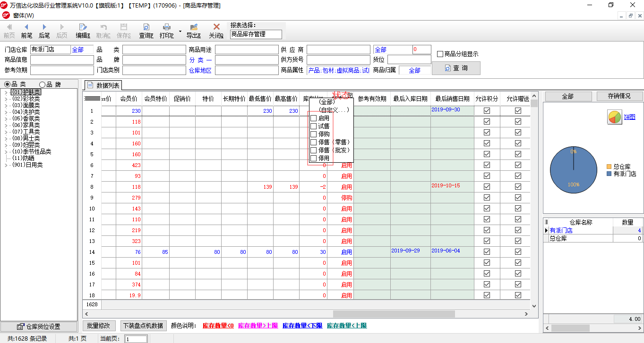Check 停售（零售）status filter option
The height and width of the screenshot is (343, 644).
coord(313,142)
